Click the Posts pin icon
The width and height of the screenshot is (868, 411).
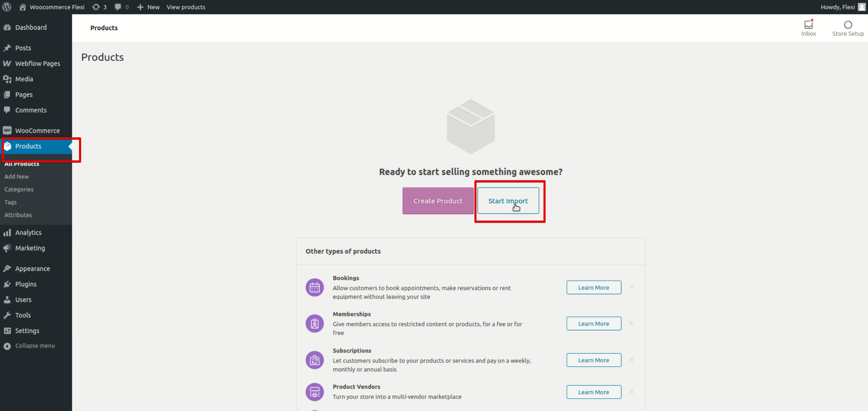[x=7, y=48]
